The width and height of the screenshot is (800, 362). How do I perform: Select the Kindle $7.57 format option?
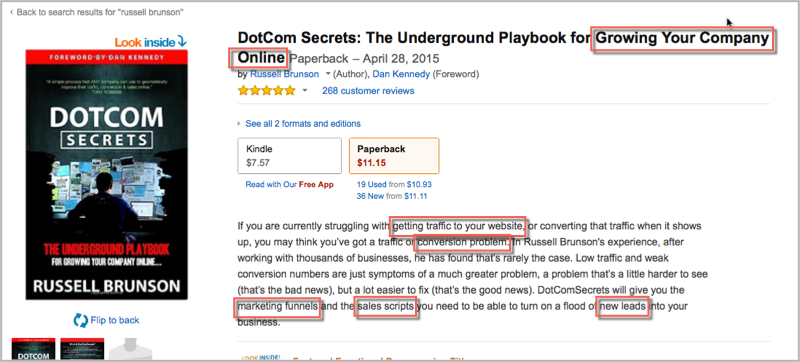[290, 156]
